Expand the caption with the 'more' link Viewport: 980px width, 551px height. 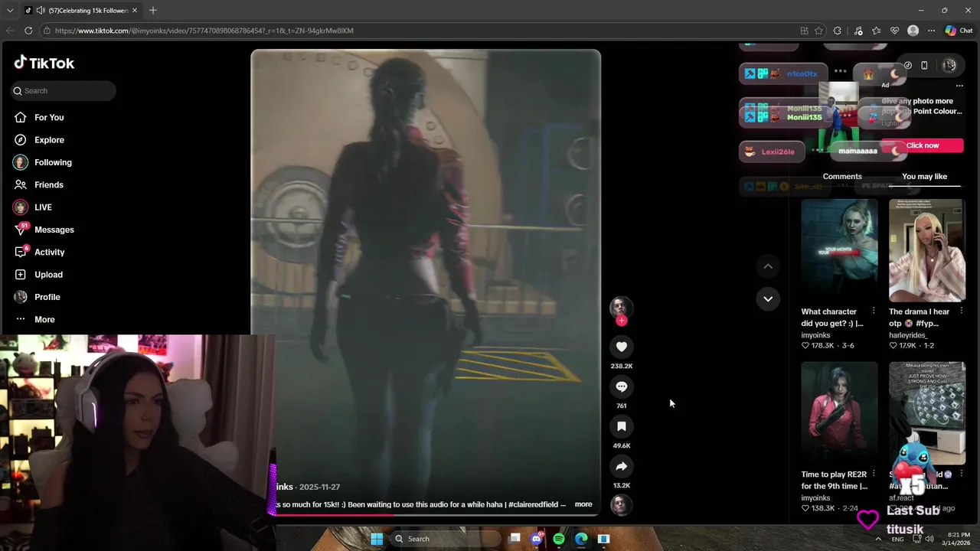tap(583, 504)
